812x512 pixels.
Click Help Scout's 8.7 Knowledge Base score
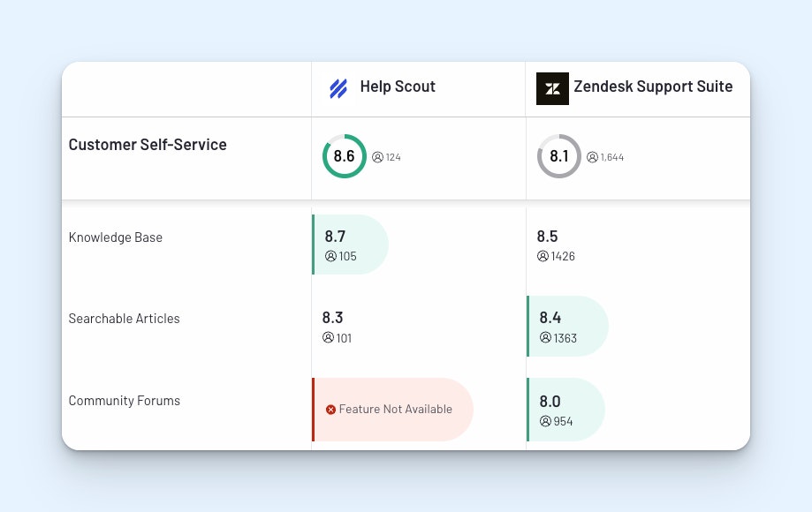335,237
